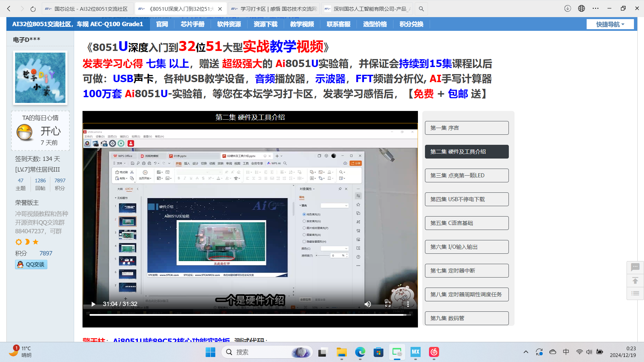Open the 资源下载 menu item
Viewport: 644px width, 362px height.
tap(266, 24)
